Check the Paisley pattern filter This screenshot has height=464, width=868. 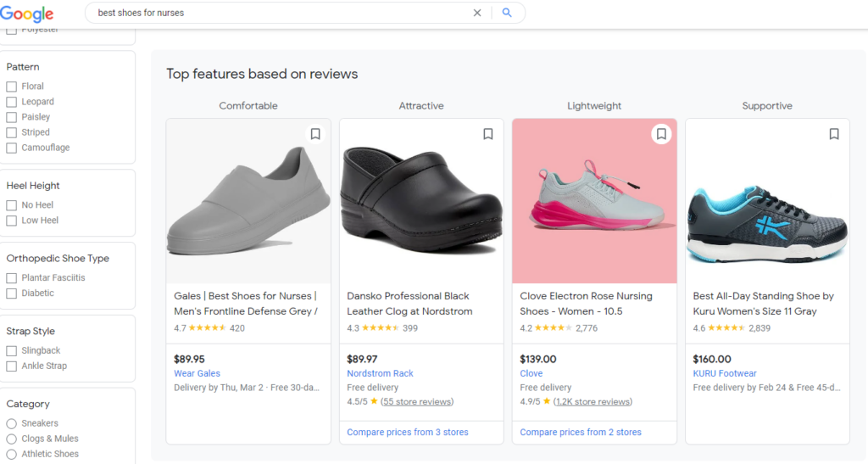[12, 117]
